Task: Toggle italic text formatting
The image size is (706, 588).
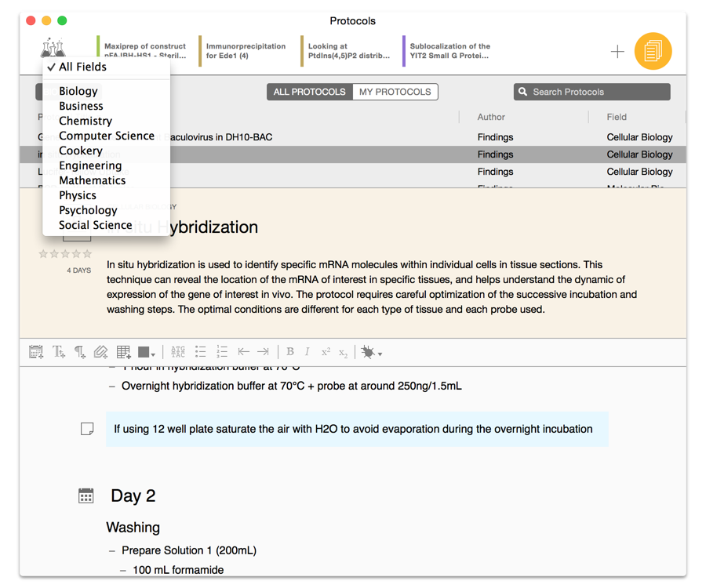Action: click(x=307, y=353)
